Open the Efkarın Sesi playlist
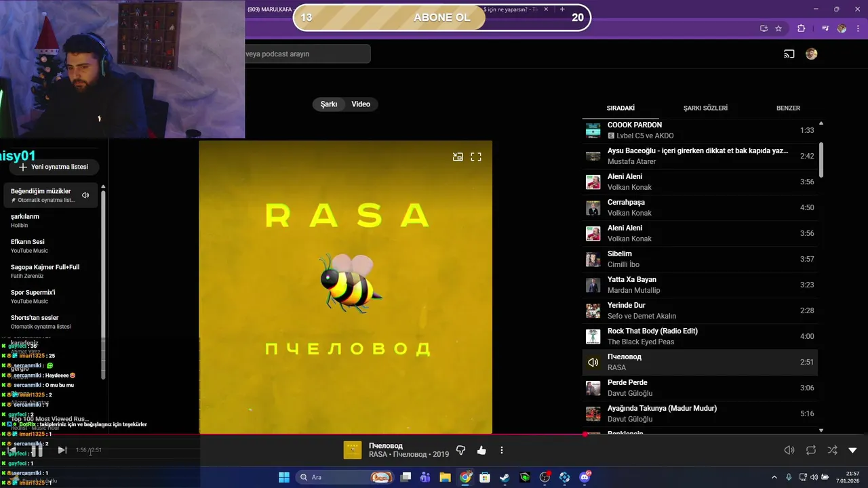The width and height of the screenshot is (868, 488). (x=51, y=246)
